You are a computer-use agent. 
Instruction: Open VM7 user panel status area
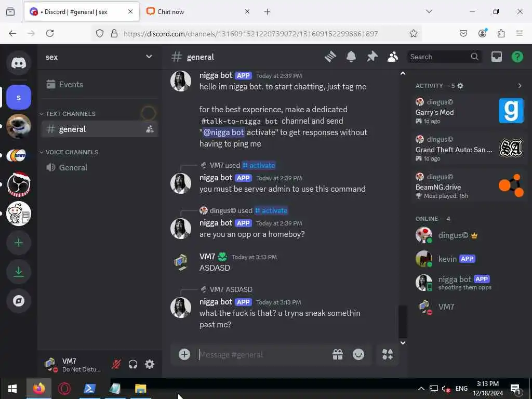pyautogui.click(x=73, y=365)
